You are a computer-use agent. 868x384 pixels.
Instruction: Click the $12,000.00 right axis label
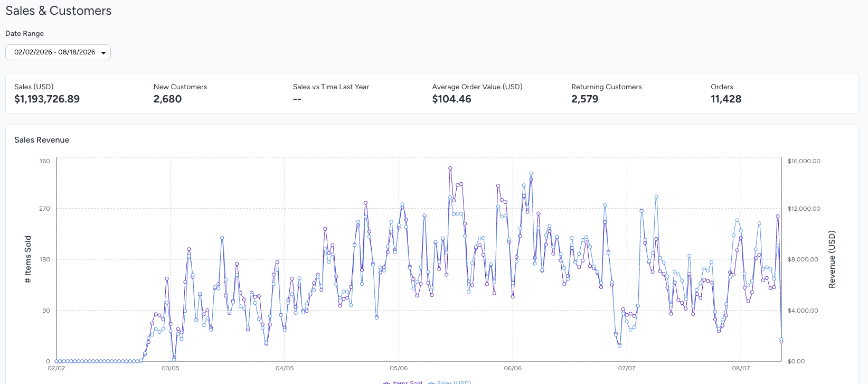pyautogui.click(x=804, y=209)
